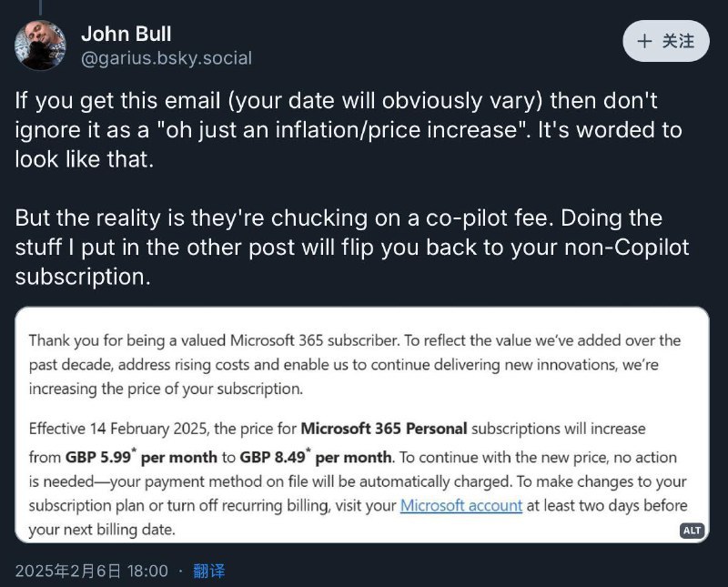Click the post timestamp 2025年2月6日 18:00
Image resolution: width=728 pixels, height=587 pixels.
click(91, 572)
